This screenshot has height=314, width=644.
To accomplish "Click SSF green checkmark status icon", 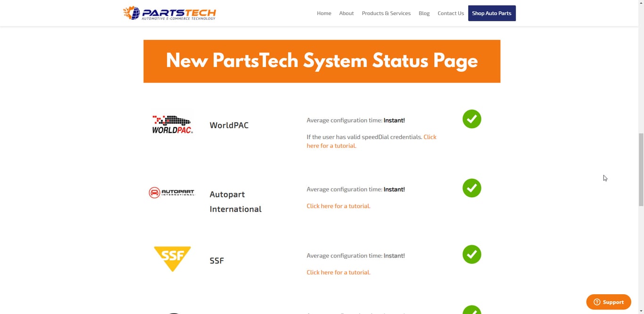I will coord(472,255).
